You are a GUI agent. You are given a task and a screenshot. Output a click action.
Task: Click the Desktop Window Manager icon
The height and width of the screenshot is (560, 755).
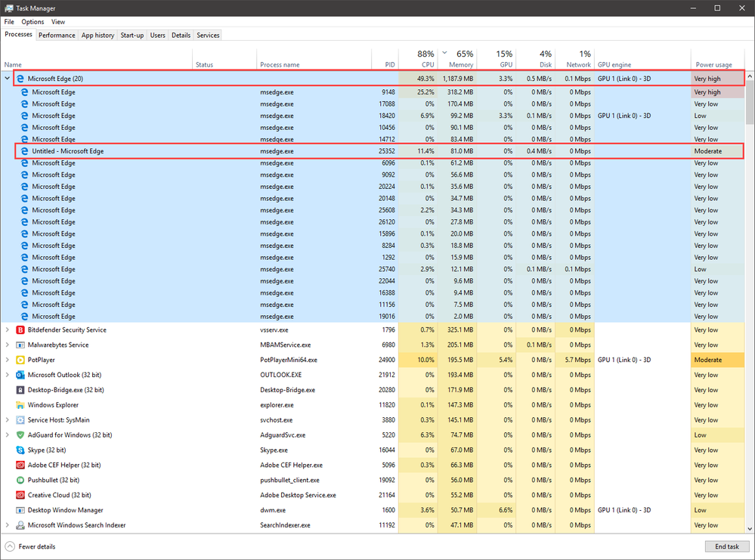(x=20, y=510)
